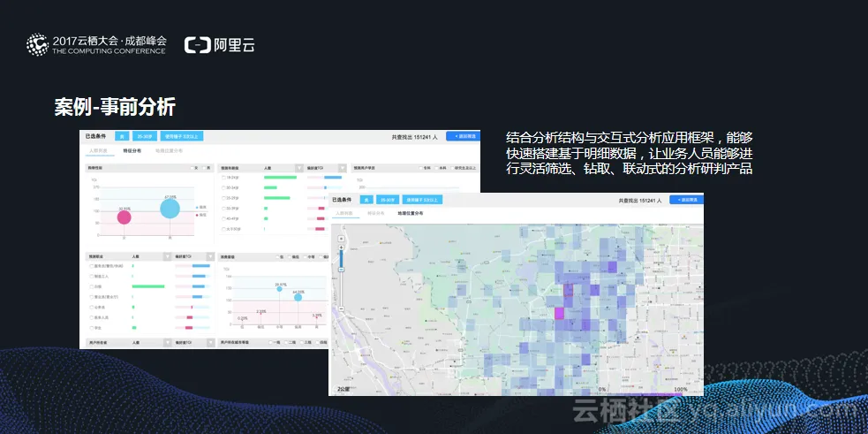Check the 25-29岁 age row checkbox

point(223,198)
